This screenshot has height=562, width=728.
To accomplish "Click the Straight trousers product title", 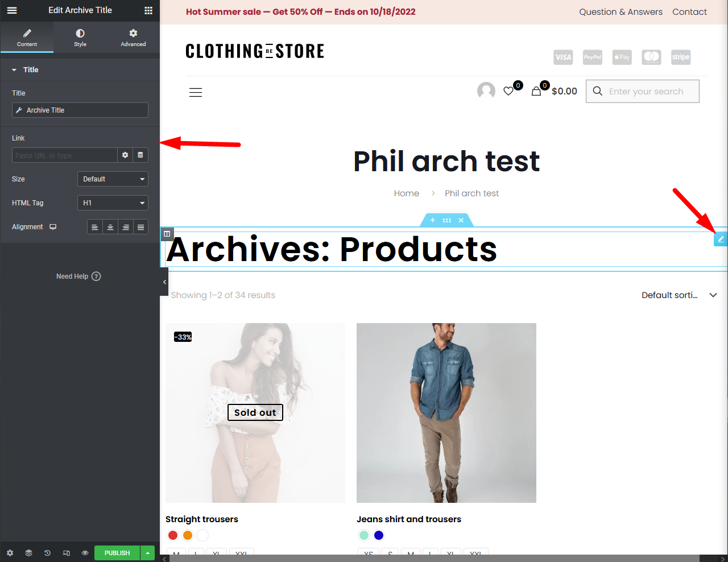I will tap(202, 519).
